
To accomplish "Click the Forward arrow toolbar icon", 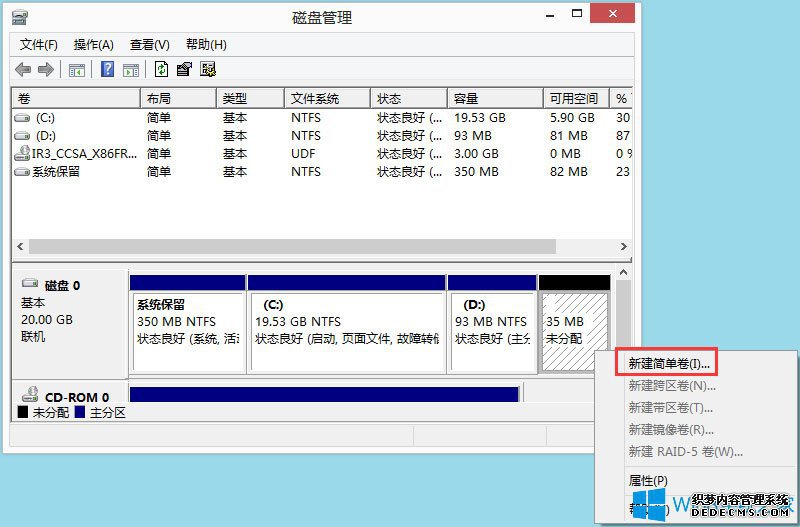I will (45, 69).
